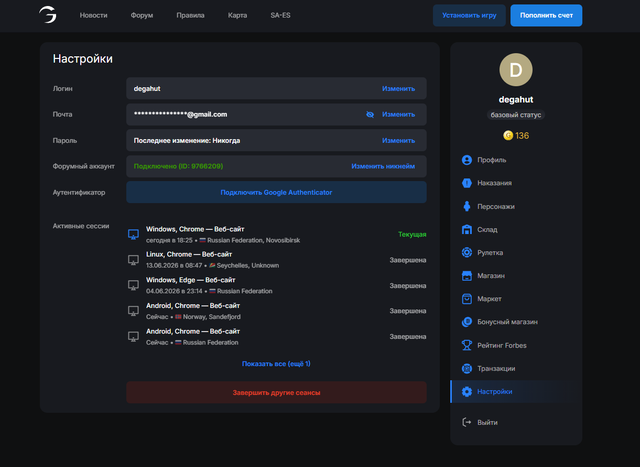Select the Windows, Chrome — Веб-сайт session
The height and width of the screenshot is (467, 640).
pos(276,234)
